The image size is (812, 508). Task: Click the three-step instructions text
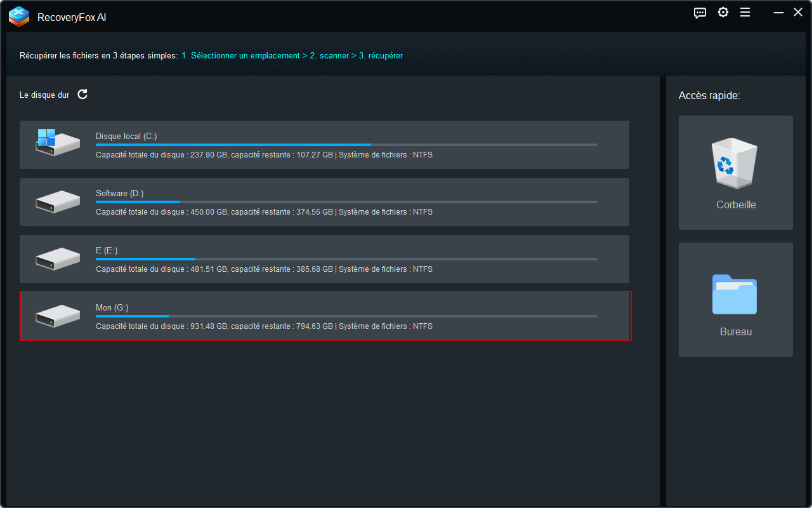click(211, 56)
